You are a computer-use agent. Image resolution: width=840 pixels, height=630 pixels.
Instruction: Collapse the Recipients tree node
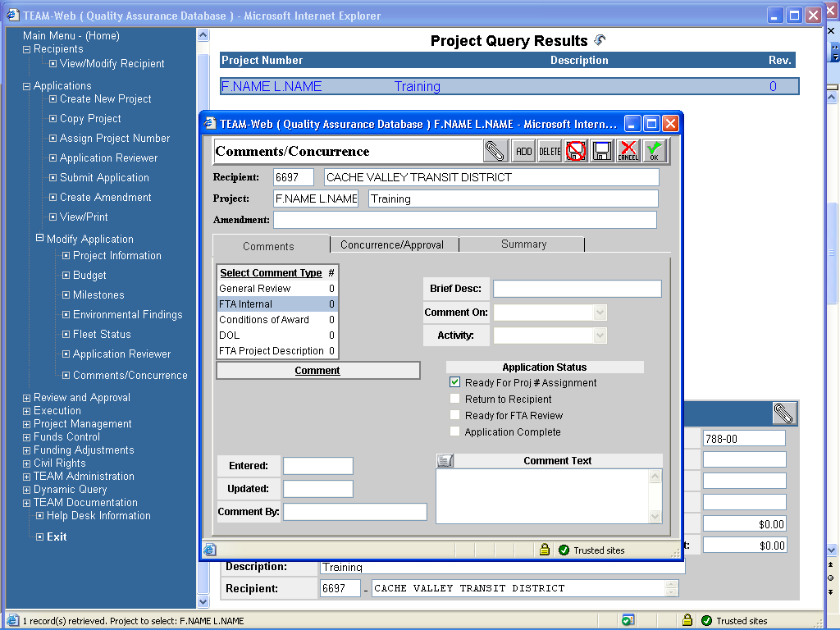pyautogui.click(x=26, y=49)
